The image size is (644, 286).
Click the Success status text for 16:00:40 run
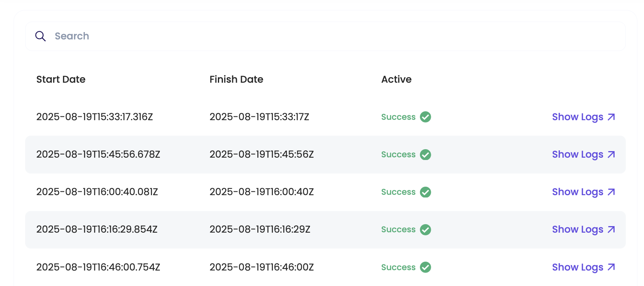(398, 192)
